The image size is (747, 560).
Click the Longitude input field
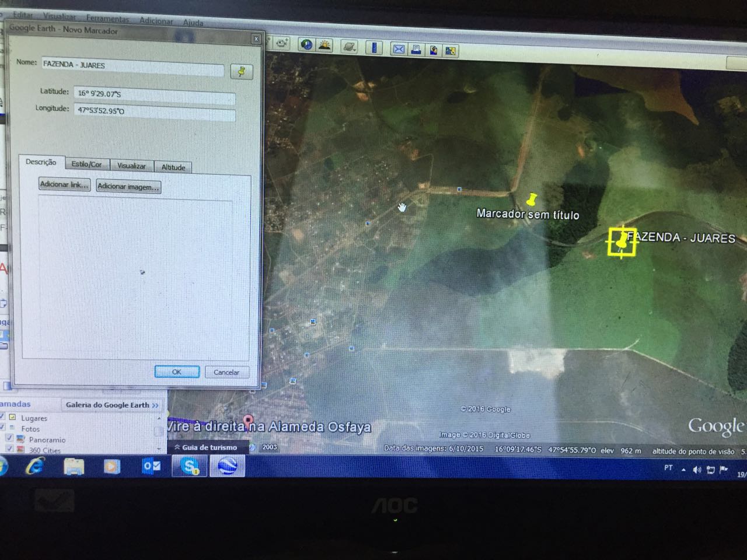coord(155,112)
